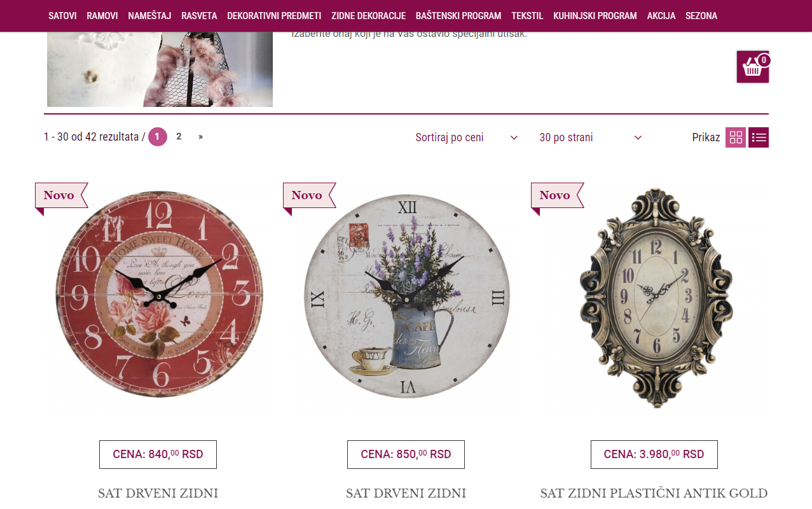Switch to list view display
The height and width of the screenshot is (509, 812).
759,137
